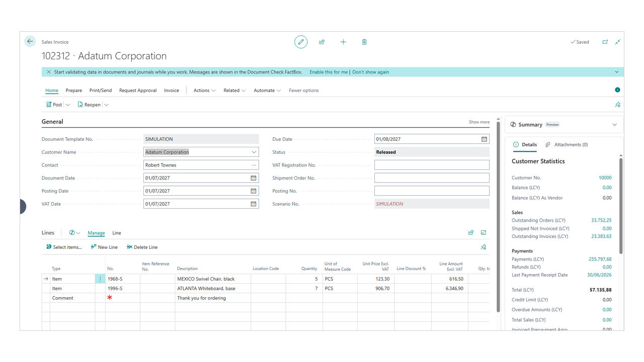Add a New Line

(x=104, y=247)
